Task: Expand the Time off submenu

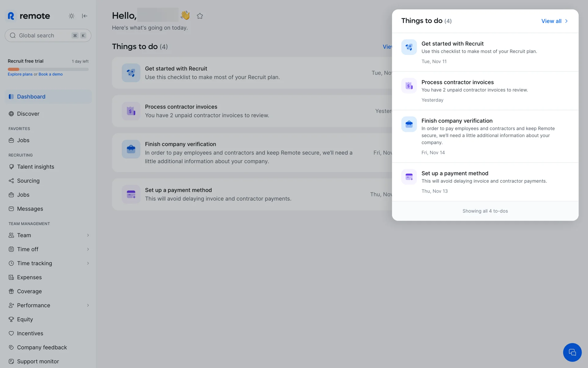Action: [88, 249]
